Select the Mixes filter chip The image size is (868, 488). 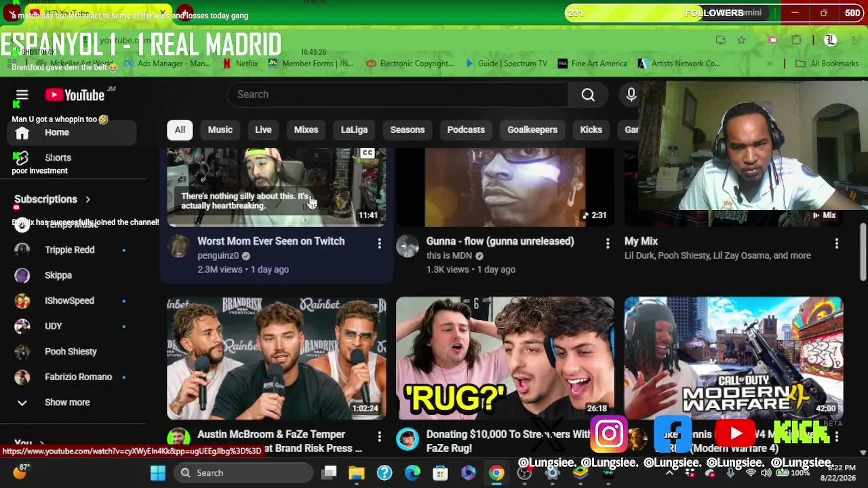pos(306,130)
